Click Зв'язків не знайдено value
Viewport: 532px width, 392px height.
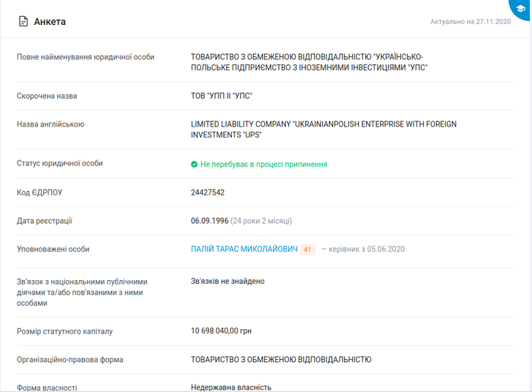pyautogui.click(x=228, y=281)
